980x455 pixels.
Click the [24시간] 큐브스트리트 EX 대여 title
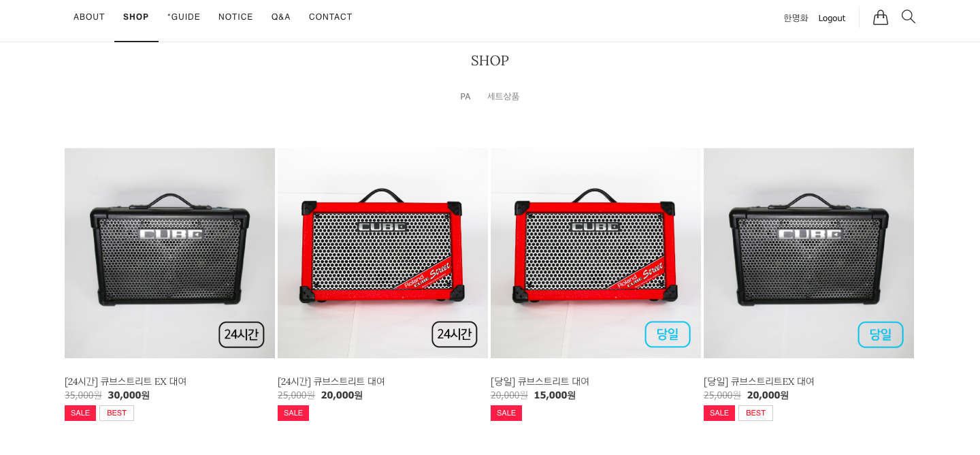pos(125,381)
